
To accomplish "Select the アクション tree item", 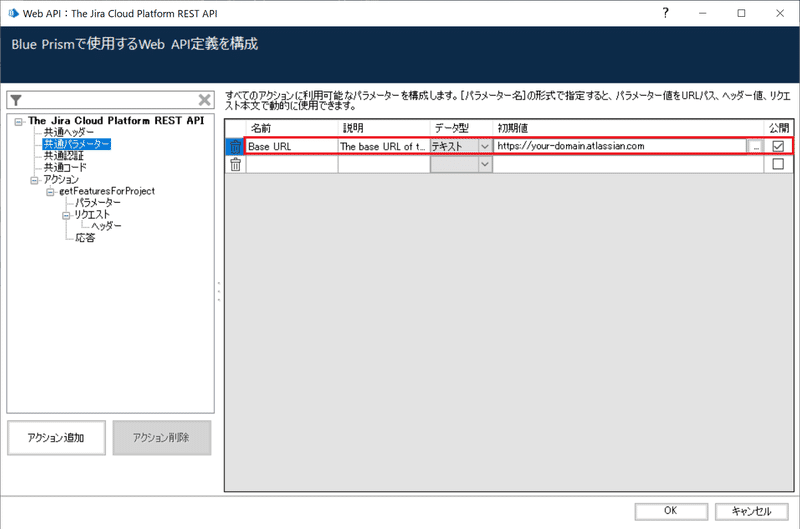I will 61,180.
